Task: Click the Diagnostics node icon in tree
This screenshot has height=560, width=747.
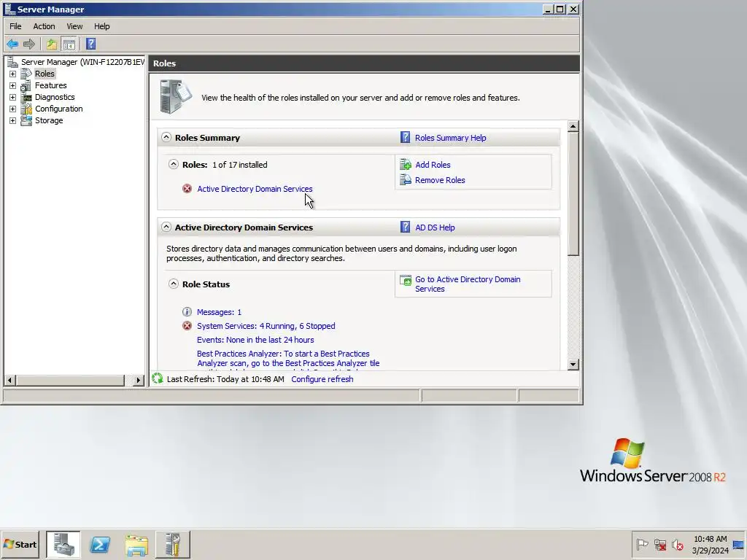Action: 27,97
